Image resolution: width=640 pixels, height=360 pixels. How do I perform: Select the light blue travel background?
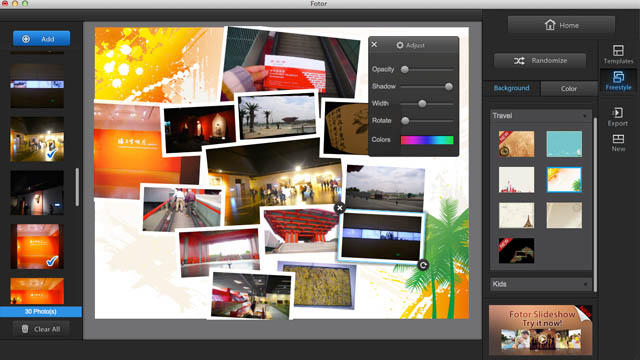564,144
